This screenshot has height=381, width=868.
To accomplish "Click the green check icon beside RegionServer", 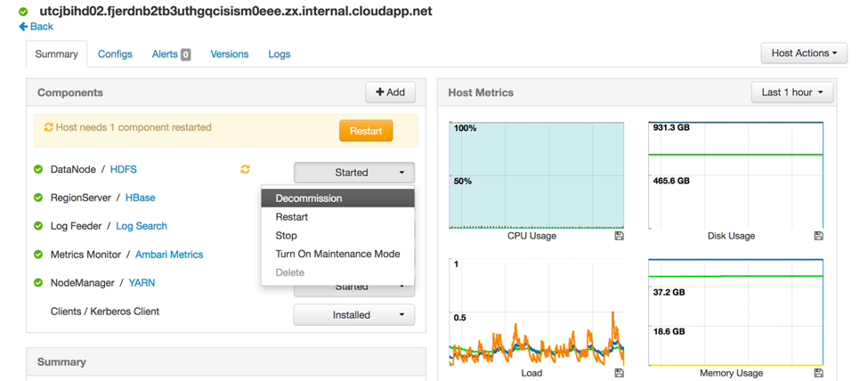I will click(38, 198).
